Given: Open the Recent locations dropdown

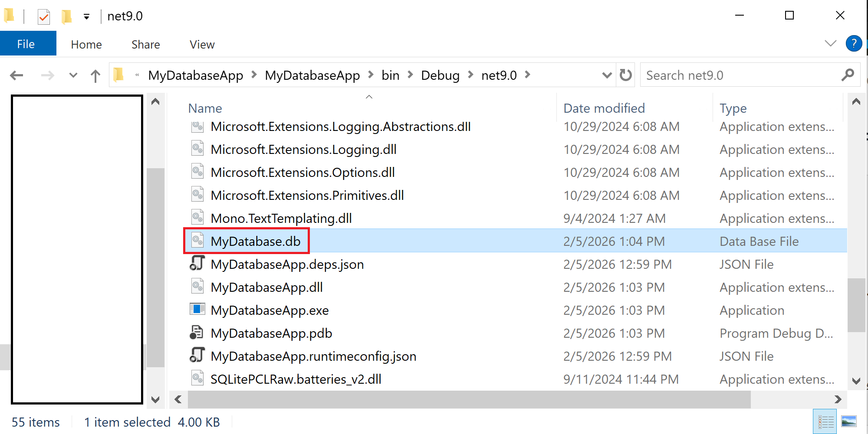Looking at the screenshot, I should (x=73, y=75).
